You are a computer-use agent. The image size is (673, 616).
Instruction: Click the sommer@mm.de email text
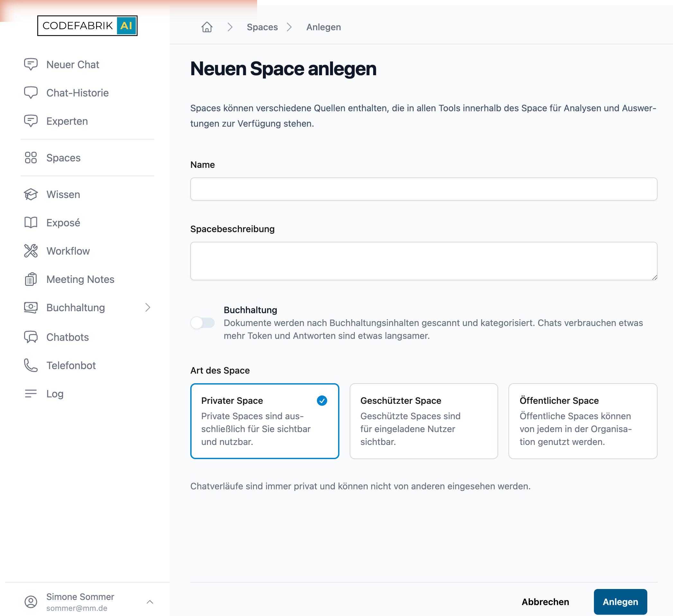click(77, 608)
